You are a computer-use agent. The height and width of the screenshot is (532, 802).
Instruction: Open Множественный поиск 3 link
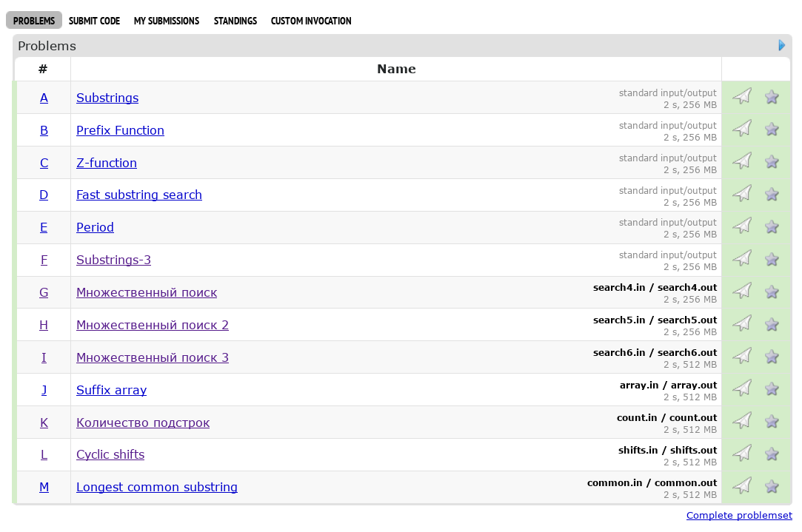(153, 357)
